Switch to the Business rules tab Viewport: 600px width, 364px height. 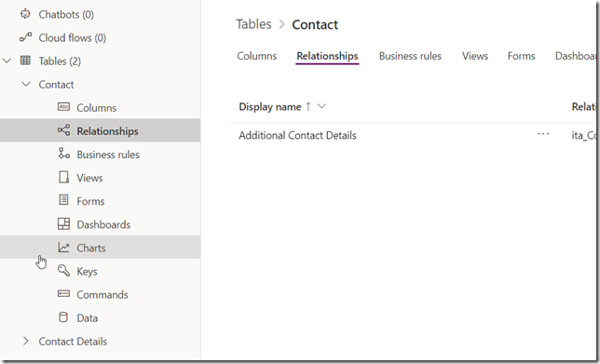[x=410, y=56]
